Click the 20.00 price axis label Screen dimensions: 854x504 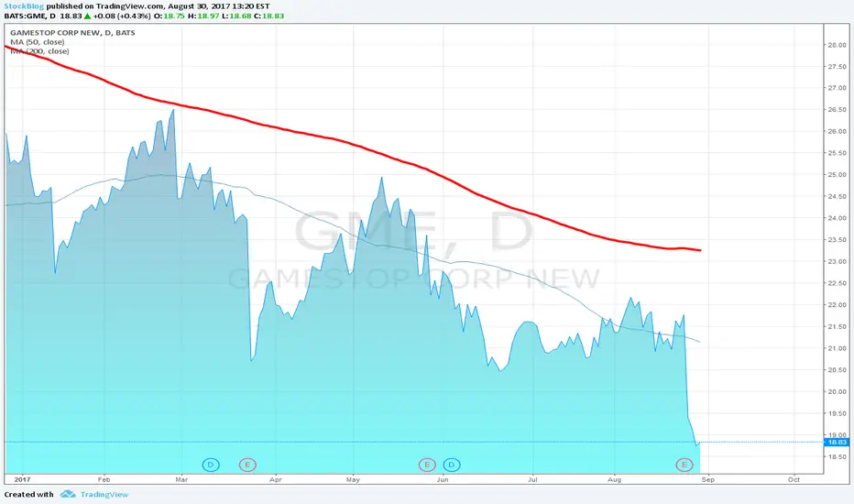tap(838, 391)
